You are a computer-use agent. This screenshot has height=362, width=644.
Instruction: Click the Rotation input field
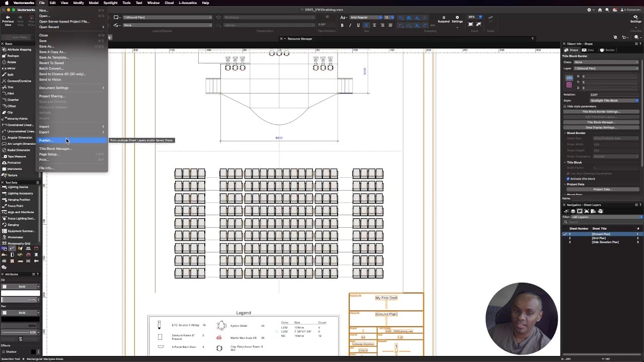point(614,95)
